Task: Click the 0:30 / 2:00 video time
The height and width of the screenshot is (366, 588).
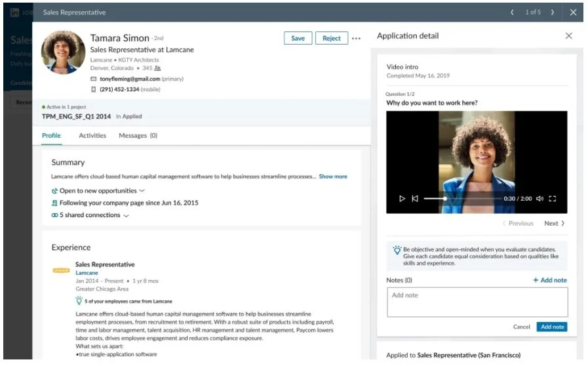Action: (517, 199)
